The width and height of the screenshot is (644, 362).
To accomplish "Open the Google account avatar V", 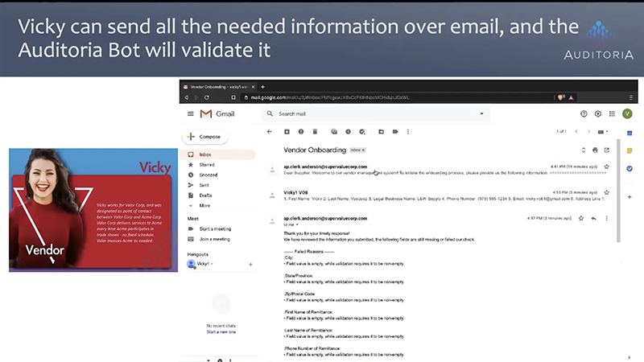I will pyautogui.click(x=627, y=113).
